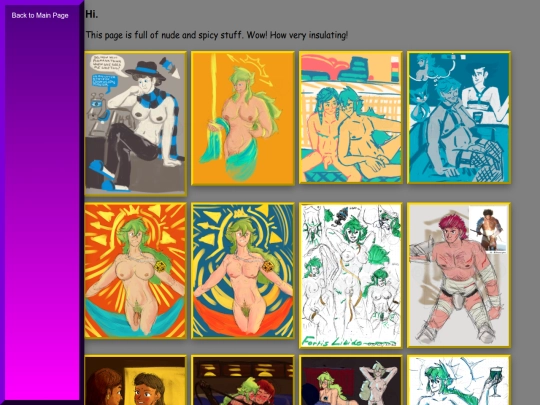Click the nude and spicy stuff intro sentence
This screenshot has width=540, height=405.
pos(217,35)
